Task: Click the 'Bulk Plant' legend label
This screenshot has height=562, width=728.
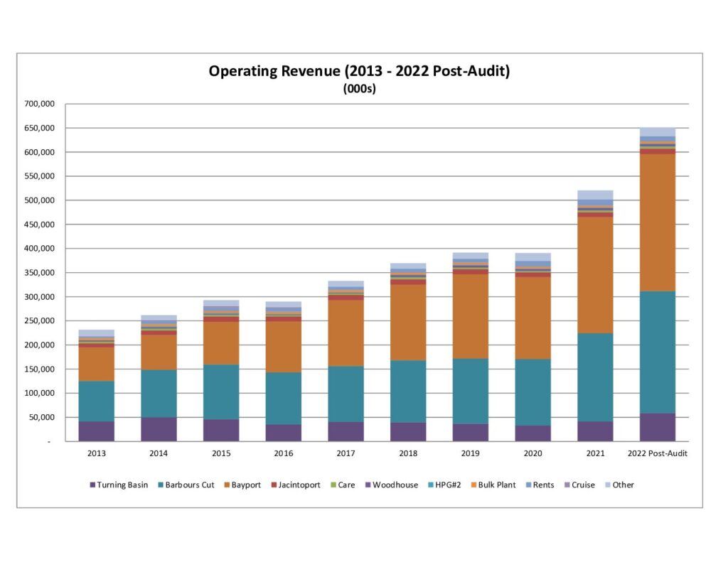Action: [497, 485]
